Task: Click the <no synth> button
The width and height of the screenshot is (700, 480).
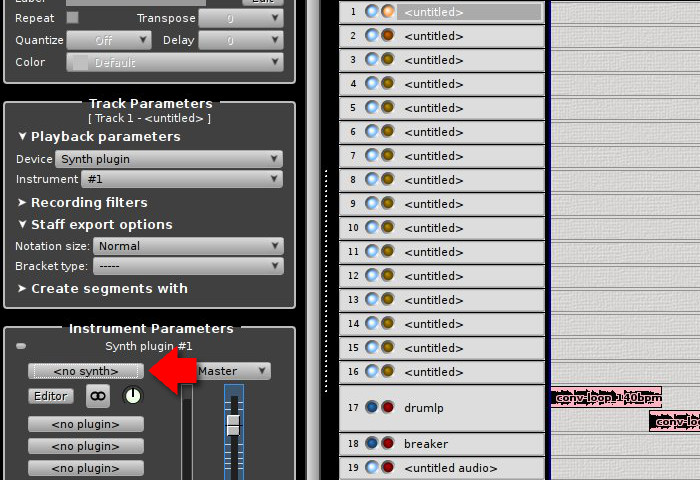Action: (86, 371)
